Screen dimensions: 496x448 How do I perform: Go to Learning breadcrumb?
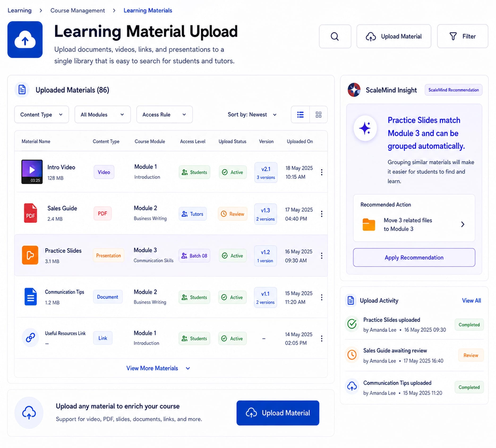(x=20, y=10)
